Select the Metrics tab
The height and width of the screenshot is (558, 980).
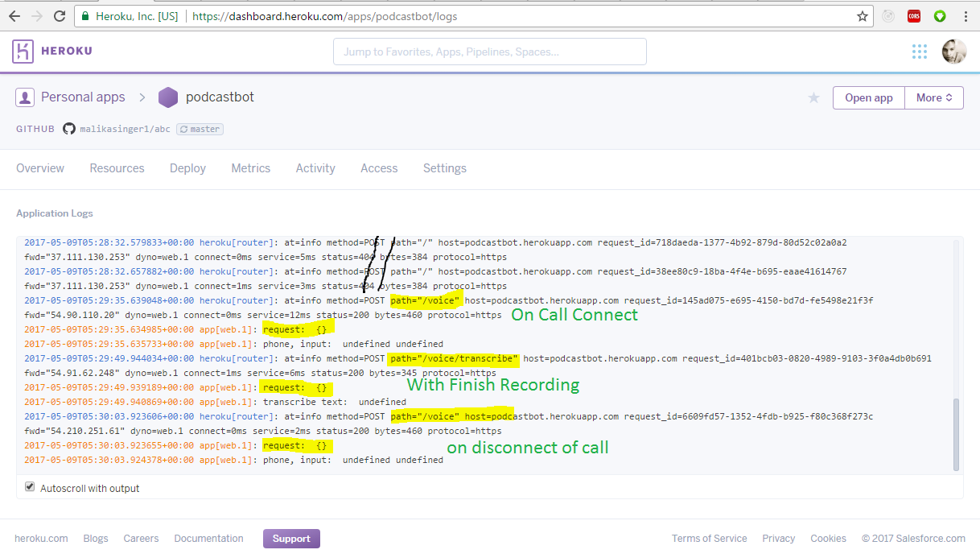[250, 168]
